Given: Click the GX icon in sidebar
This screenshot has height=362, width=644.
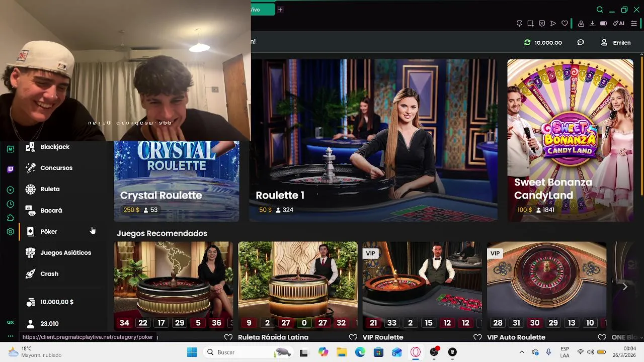Looking at the screenshot, I should (10, 322).
